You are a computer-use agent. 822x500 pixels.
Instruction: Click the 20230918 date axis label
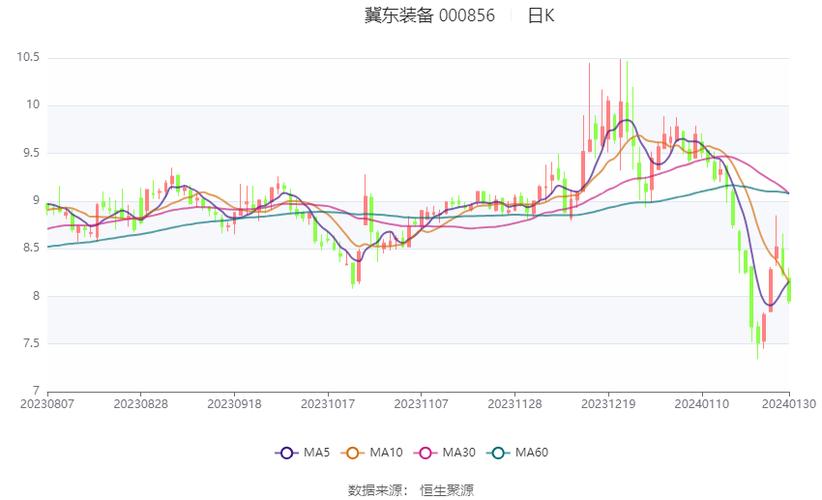pyautogui.click(x=234, y=404)
